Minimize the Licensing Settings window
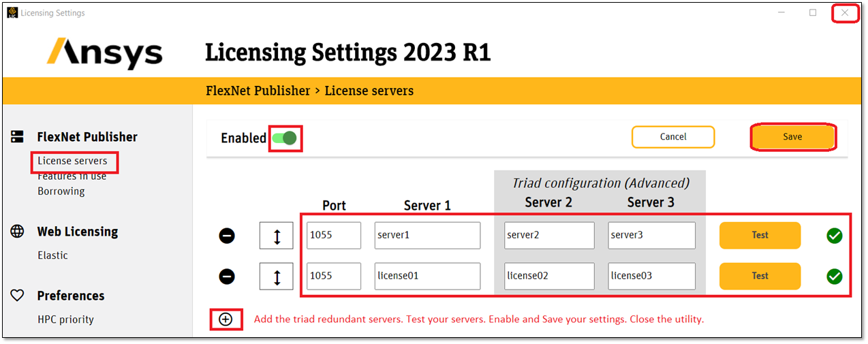 click(x=781, y=12)
